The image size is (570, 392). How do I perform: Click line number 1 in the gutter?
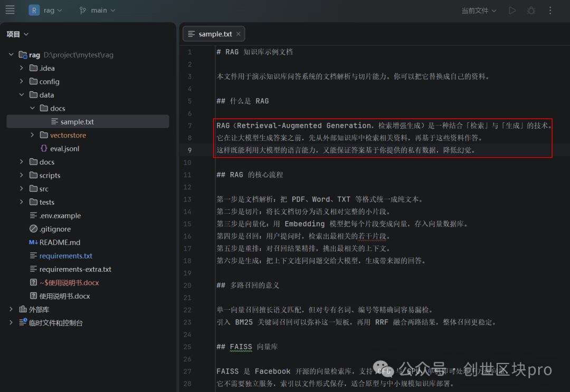pos(189,52)
